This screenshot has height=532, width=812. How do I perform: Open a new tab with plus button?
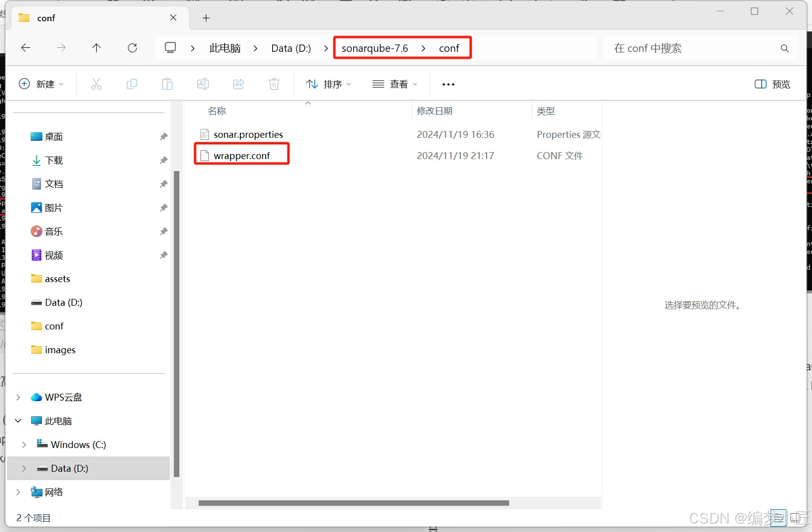coord(206,18)
